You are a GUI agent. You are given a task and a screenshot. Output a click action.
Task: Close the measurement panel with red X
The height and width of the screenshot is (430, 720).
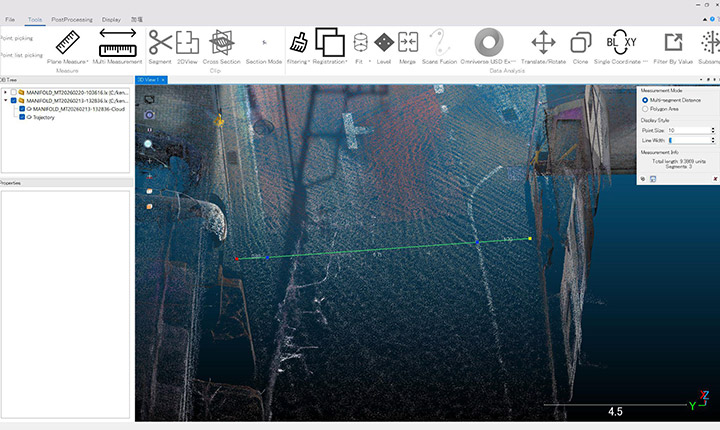[x=715, y=179]
